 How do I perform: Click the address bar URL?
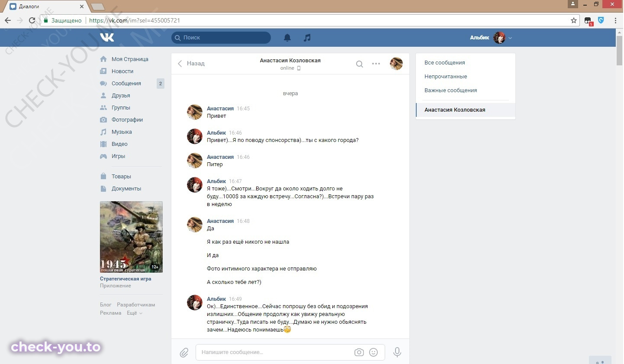135,20
